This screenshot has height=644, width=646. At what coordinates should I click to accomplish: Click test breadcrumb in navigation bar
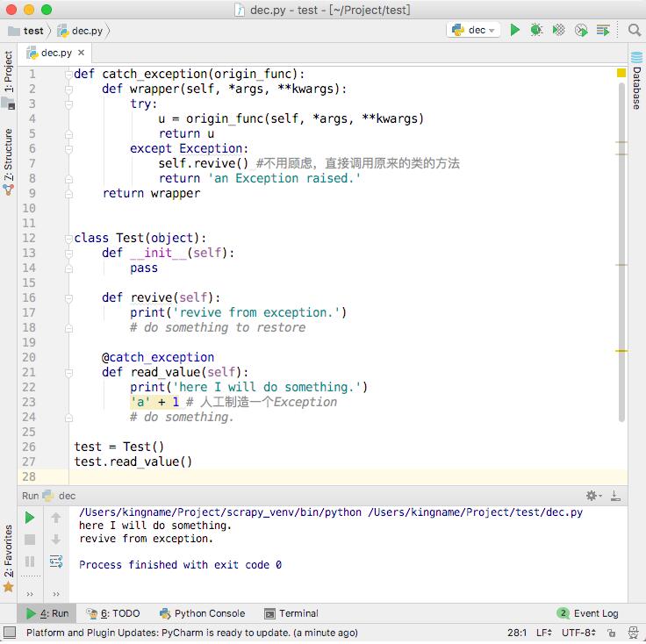[x=26, y=31]
